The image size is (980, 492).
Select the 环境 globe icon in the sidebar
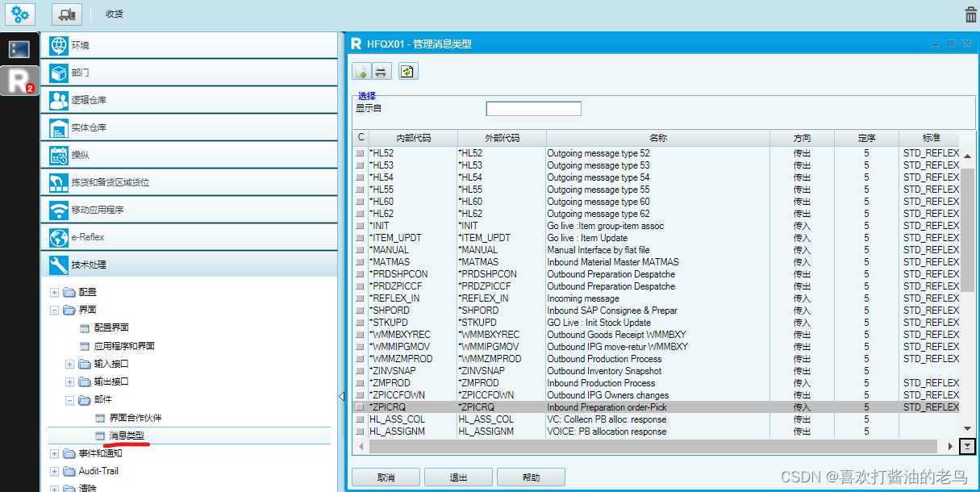pos(60,45)
